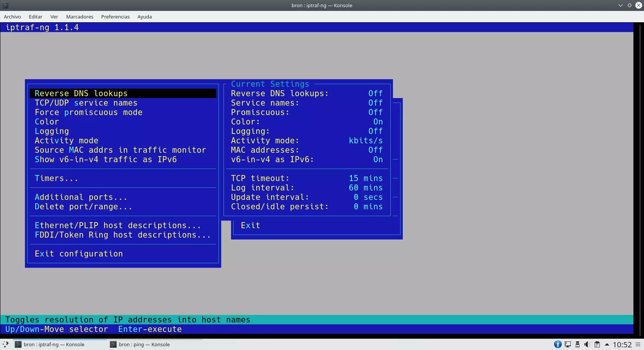This screenshot has width=644, height=350.
Task: Open the panel settings hamburger icon
Action: pos(638,344)
